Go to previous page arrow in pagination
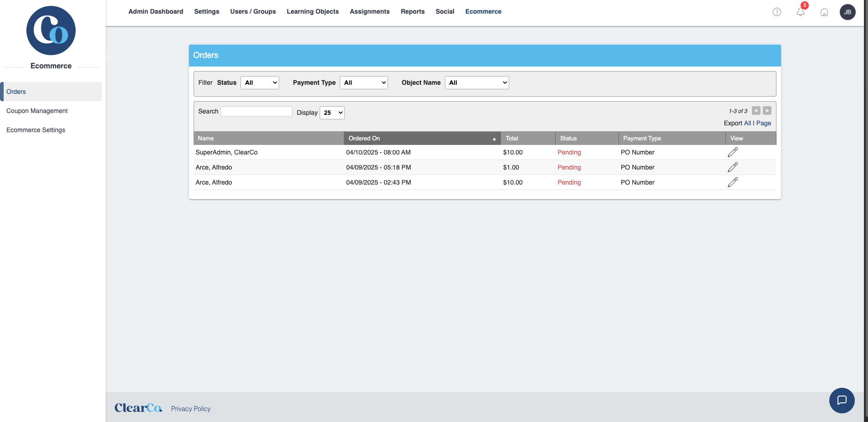The image size is (868, 422). [756, 110]
